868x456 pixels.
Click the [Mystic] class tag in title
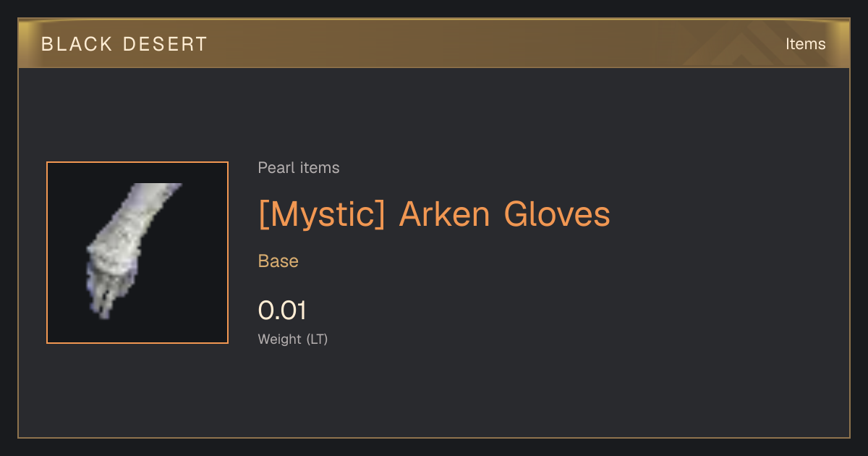click(x=322, y=214)
